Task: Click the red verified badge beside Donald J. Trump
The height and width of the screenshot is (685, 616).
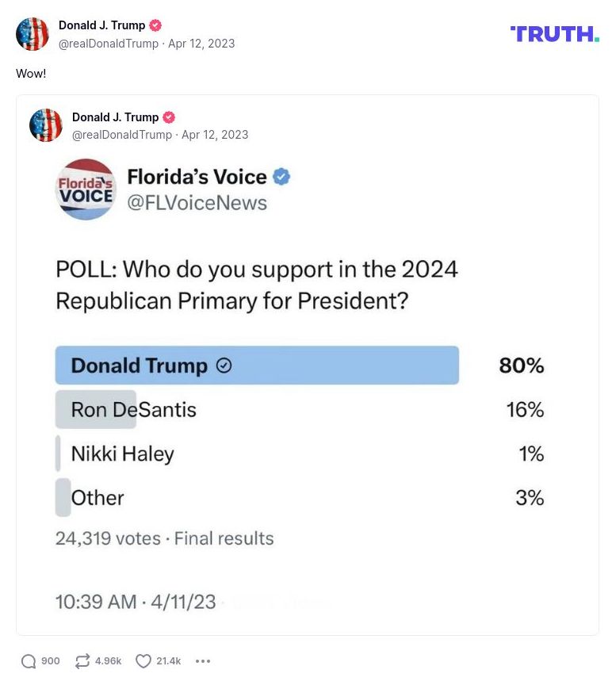Action: coord(155,25)
